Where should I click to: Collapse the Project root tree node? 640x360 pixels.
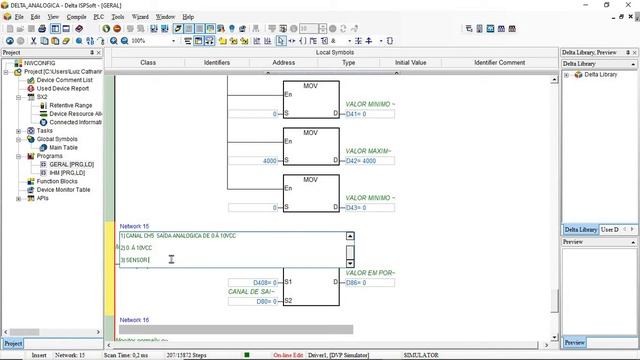(6, 72)
